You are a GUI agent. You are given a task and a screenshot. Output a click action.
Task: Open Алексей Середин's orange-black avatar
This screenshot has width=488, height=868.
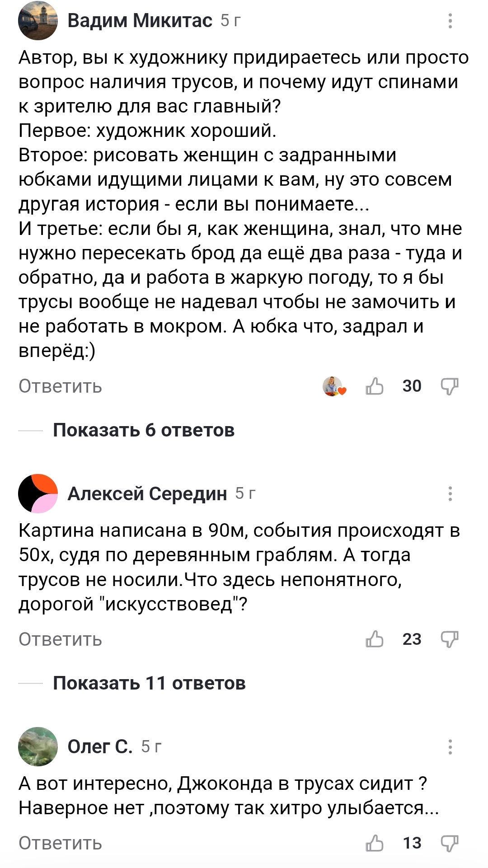[38, 493]
